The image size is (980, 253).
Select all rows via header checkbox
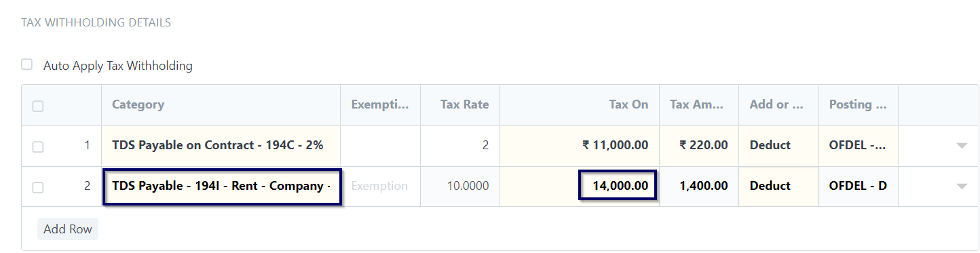pyautogui.click(x=38, y=106)
